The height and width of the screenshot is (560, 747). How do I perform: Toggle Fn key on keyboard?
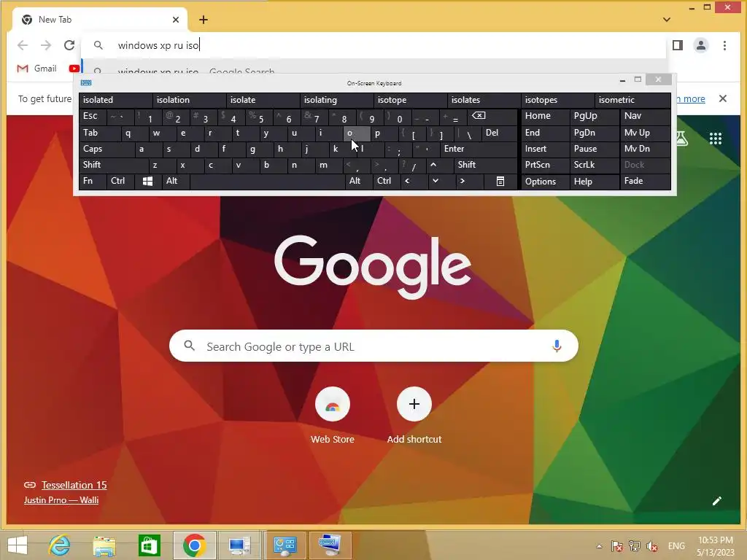[93, 182]
